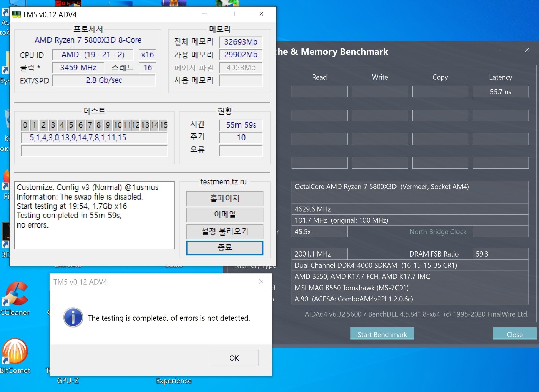The height and width of the screenshot is (392, 539).
Task: Click '2001.1 MHz' memory bus value
Action: [x=319, y=254]
